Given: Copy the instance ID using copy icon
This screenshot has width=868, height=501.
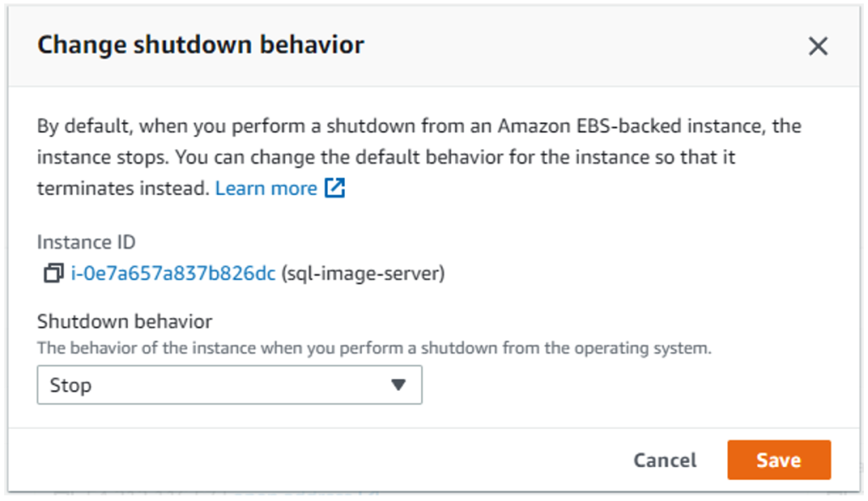Looking at the screenshot, I should point(53,274).
